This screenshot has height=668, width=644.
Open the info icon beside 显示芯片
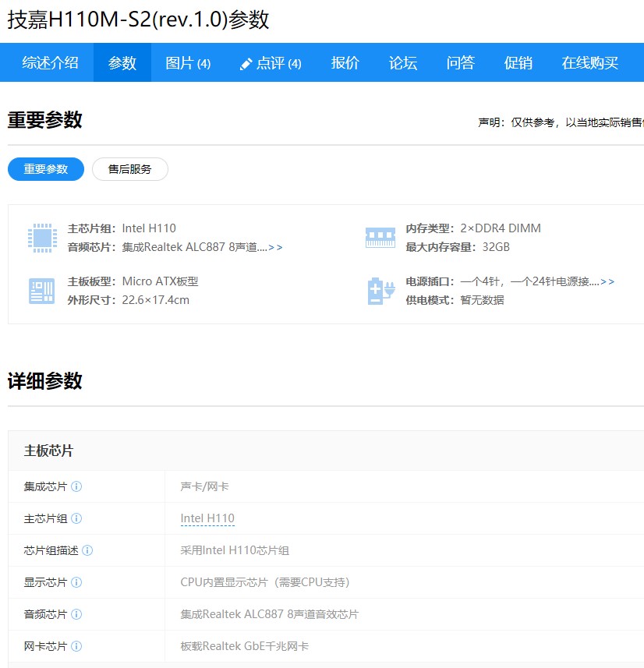[x=76, y=582]
